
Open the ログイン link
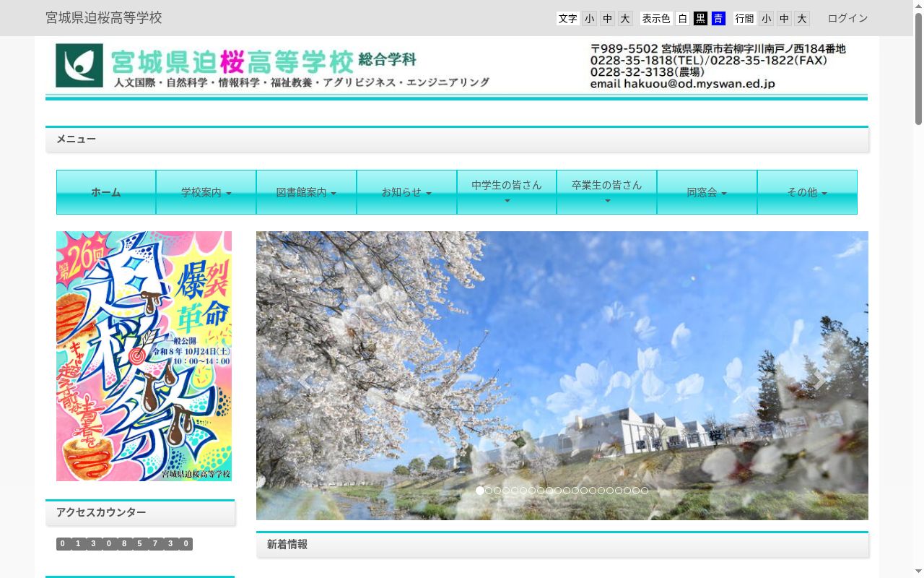pyautogui.click(x=847, y=18)
